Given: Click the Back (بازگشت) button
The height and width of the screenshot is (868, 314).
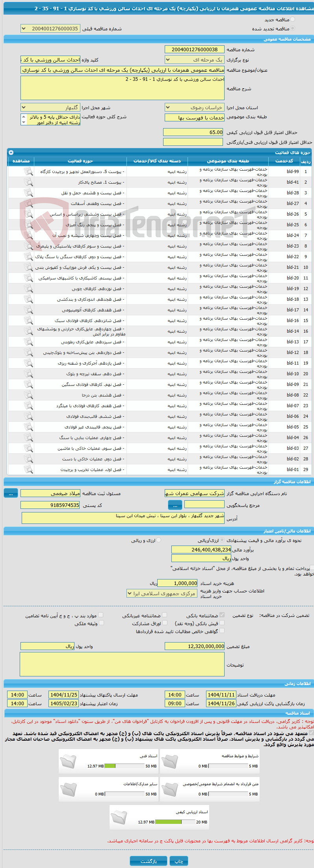Looking at the screenshot, I should point(149,861).
